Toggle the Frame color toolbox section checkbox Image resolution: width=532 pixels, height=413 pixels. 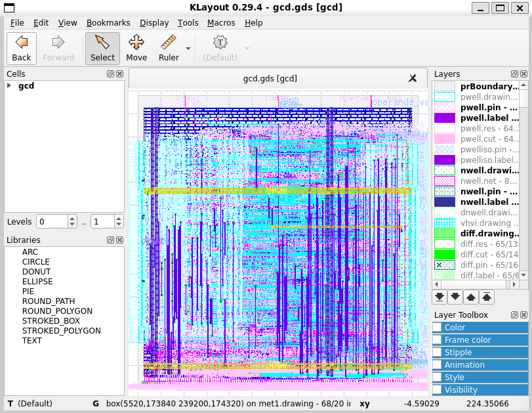pos(437,339)
